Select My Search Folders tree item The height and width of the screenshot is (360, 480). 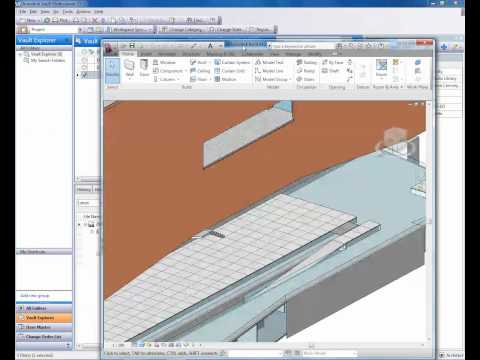coord(45,60)
